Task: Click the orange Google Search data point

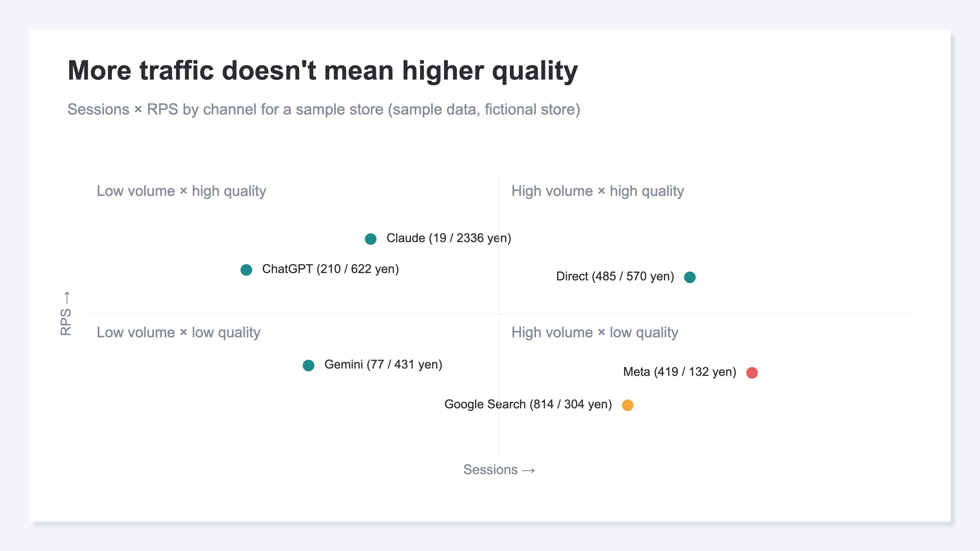Action: pos(628,405)
